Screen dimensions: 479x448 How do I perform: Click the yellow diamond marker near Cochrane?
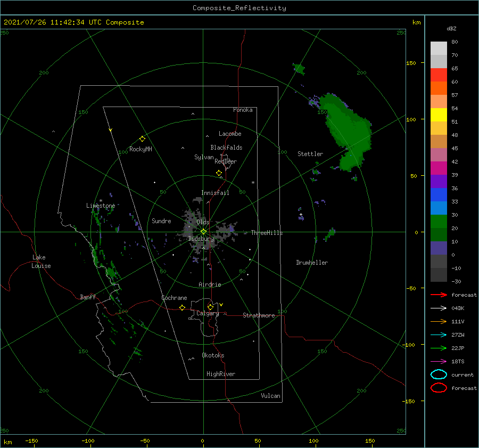(183, 308)
